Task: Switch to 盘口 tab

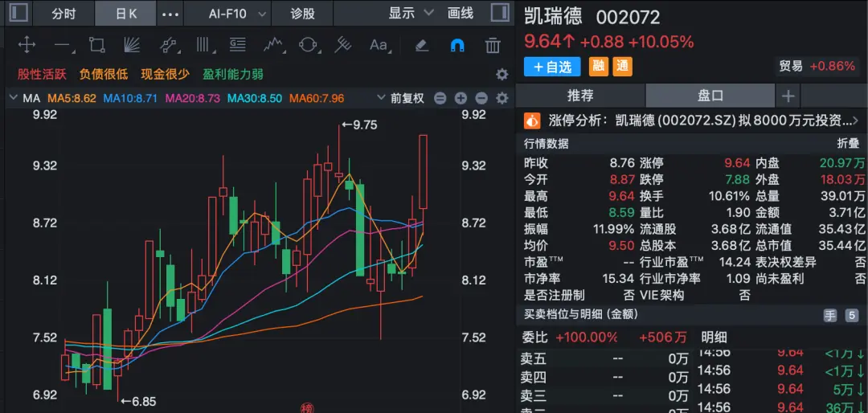Action: 710,96
